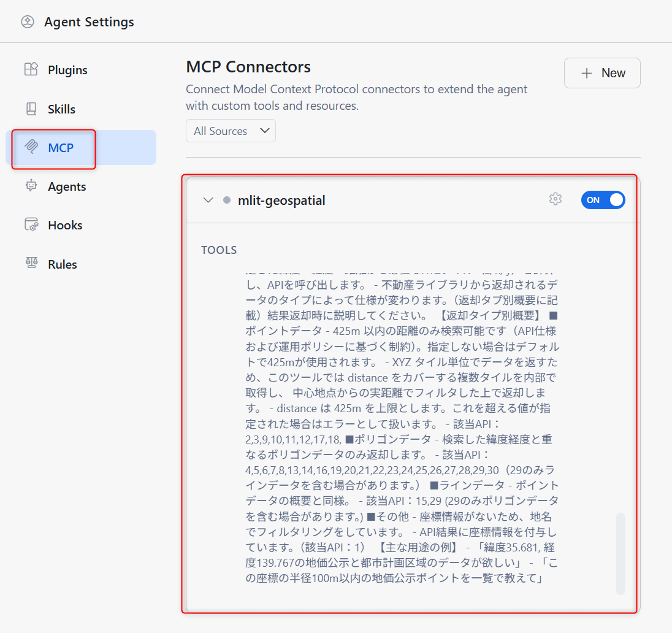This screenshot has width=672, height=633.
Task: Click the plus icon in New button
Action: coord(587,73)
